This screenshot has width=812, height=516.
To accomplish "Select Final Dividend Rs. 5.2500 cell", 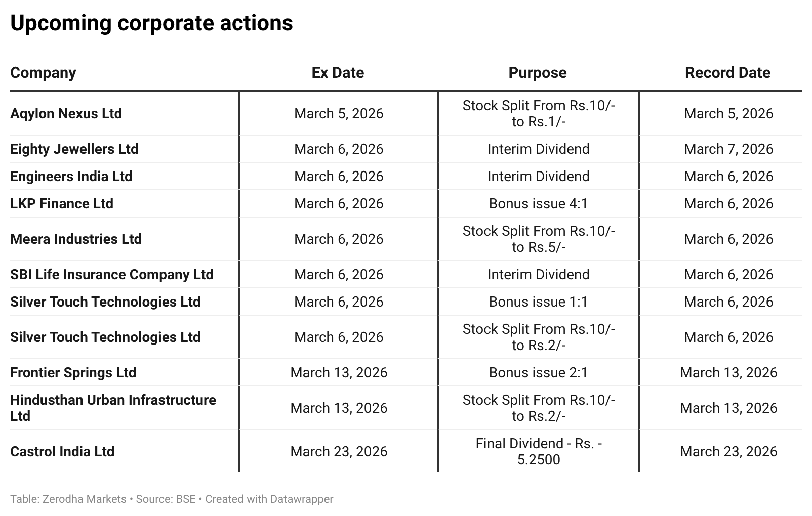I will (x=539, y=451).
